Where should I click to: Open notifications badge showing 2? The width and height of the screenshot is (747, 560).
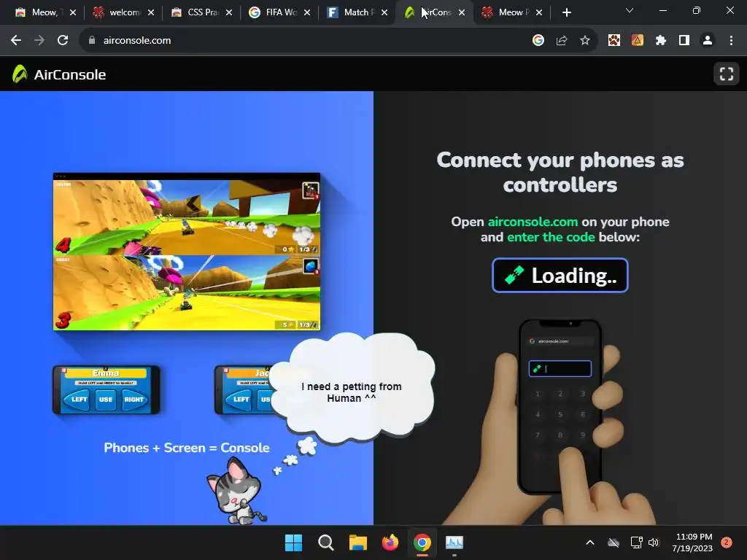click(x=727, y=542)
